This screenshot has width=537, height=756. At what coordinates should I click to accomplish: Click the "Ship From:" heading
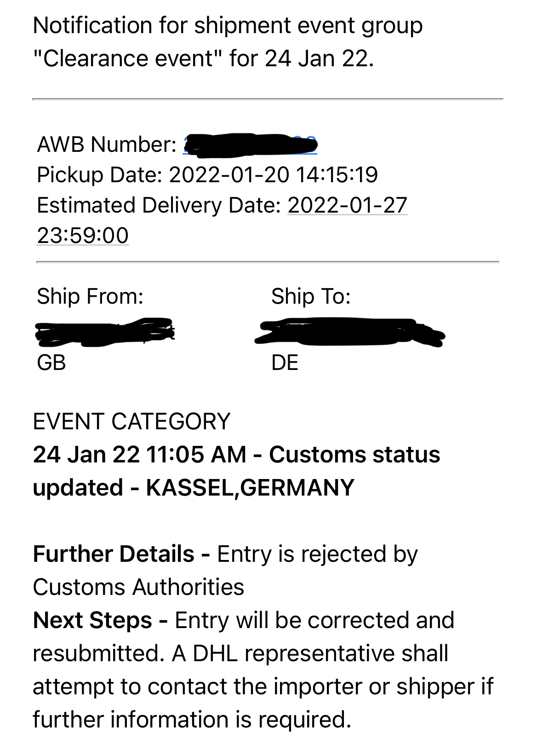(x=90, y=296)
